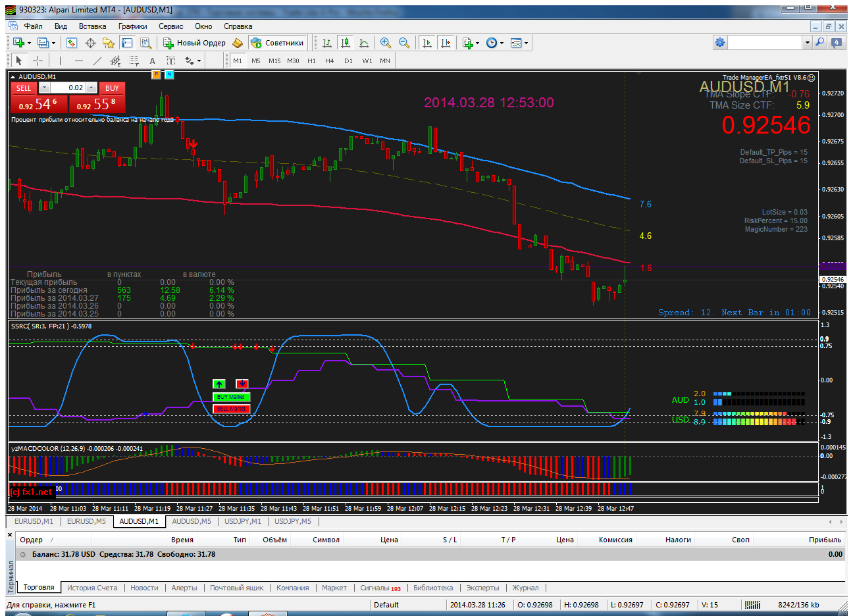Click the Zoom In magnifier
853x616 pixels.
tap(386, 43)
